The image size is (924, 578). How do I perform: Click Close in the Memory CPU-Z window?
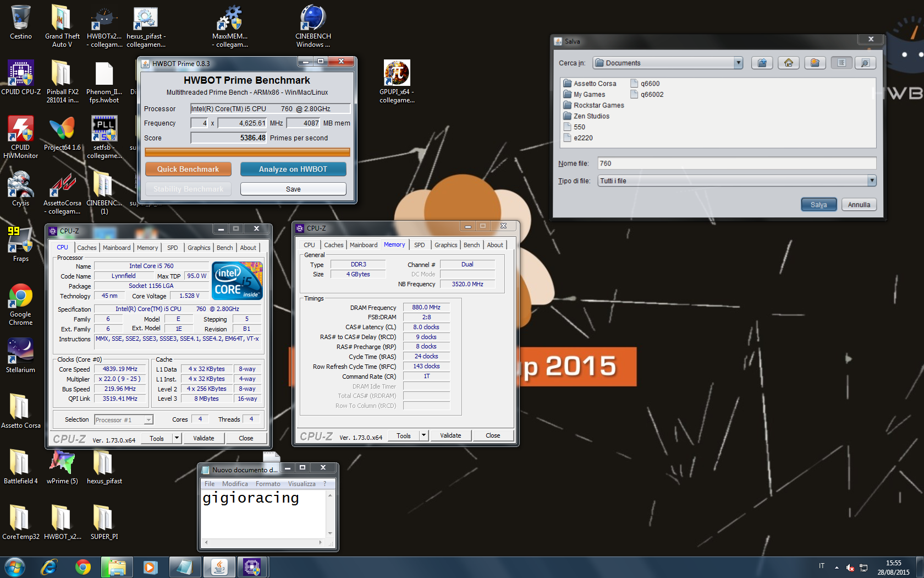493,435
